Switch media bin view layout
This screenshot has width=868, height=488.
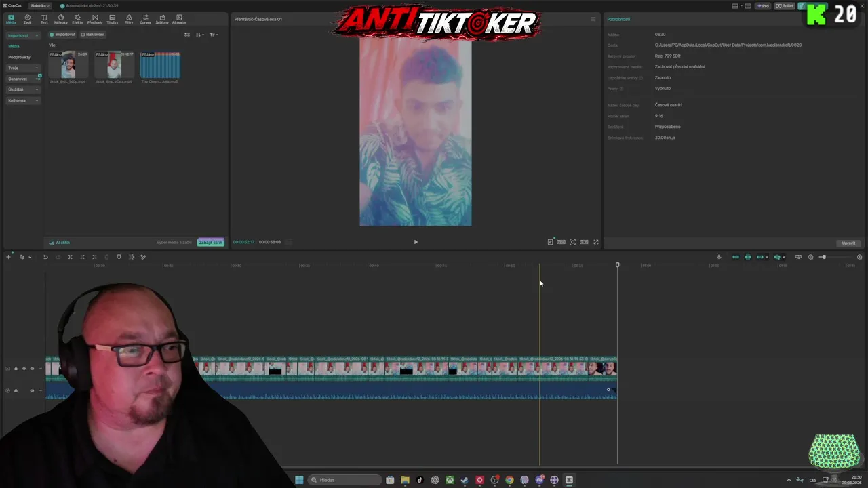pos(187,35)
